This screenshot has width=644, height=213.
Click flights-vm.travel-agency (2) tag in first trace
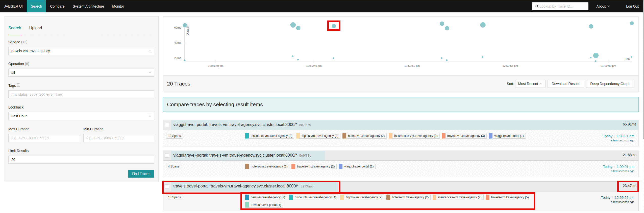(318, 136)
